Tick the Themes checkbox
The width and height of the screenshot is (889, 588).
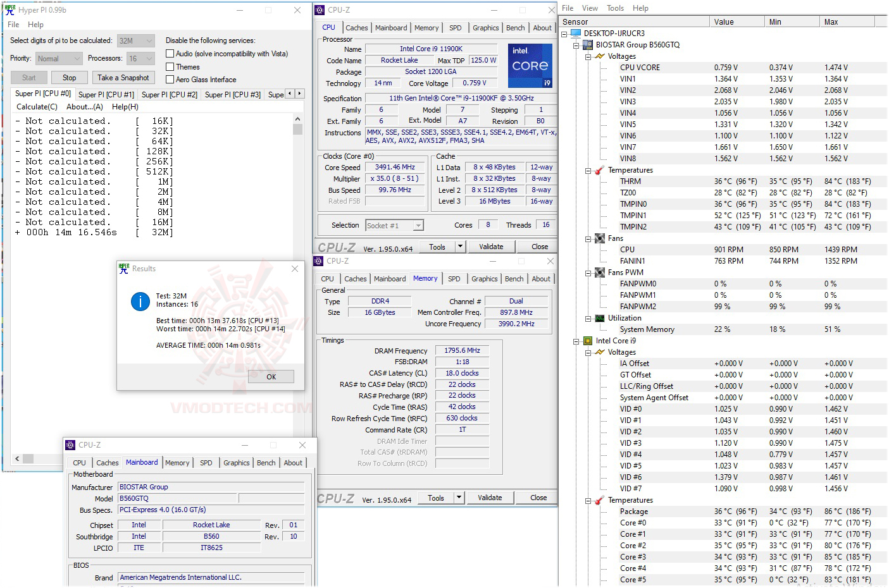point(170,66)
